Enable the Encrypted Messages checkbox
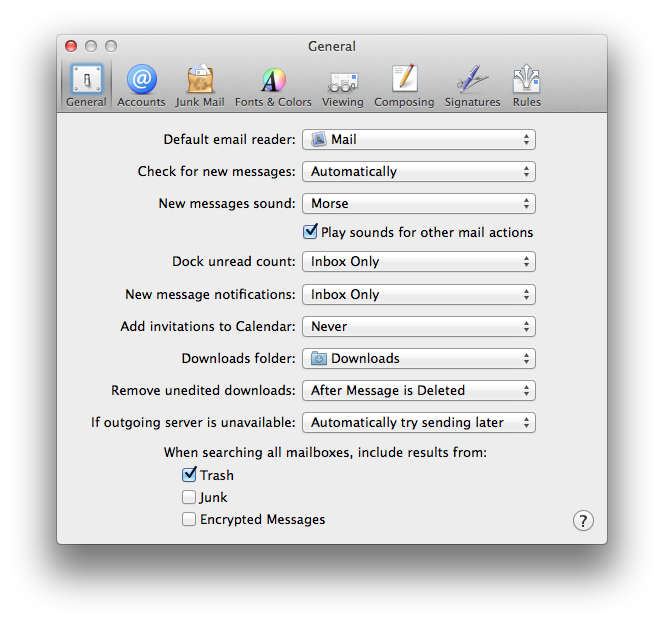This screenshot has height=623, width=664. 189,519
